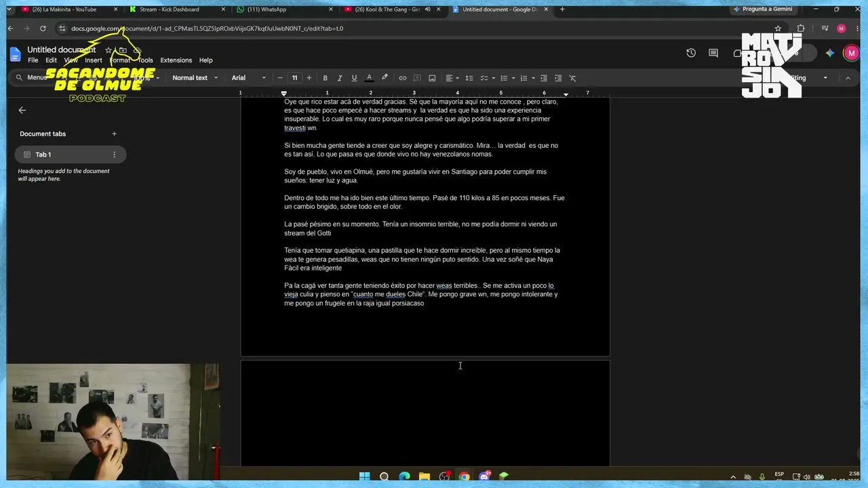The height and width of the screenshot is (488, 868).
Task: Open the highlight color picker
Action: click(384, 78)
